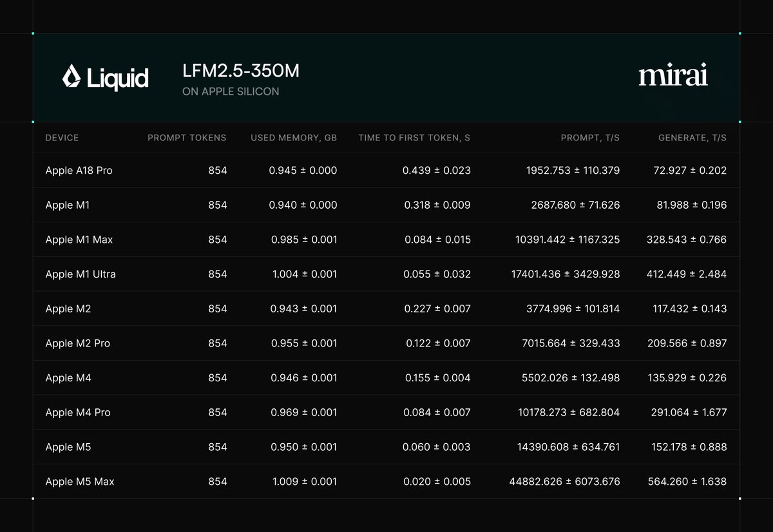Viewport: 773px width, 532px height.
Task: Click the 17401.436 ± 3429.928 prompt speed
Action: [x=566, y=274]
